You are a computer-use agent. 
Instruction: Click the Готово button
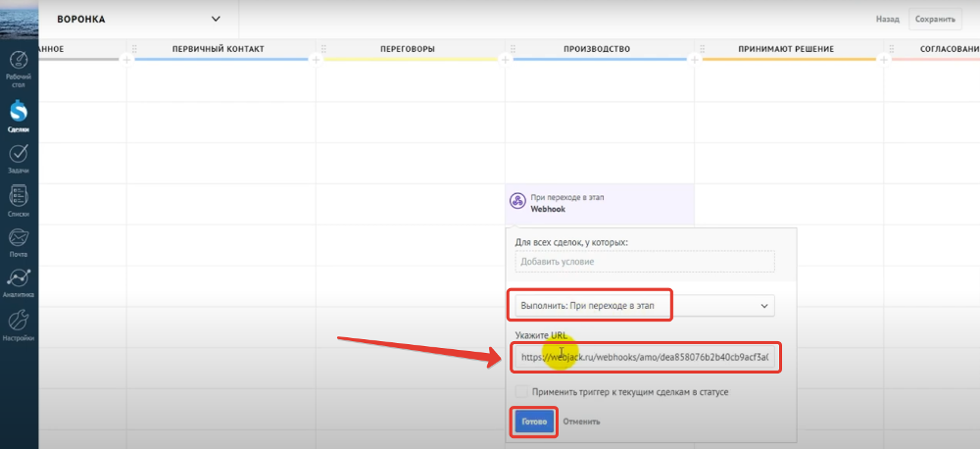point(534,422)
